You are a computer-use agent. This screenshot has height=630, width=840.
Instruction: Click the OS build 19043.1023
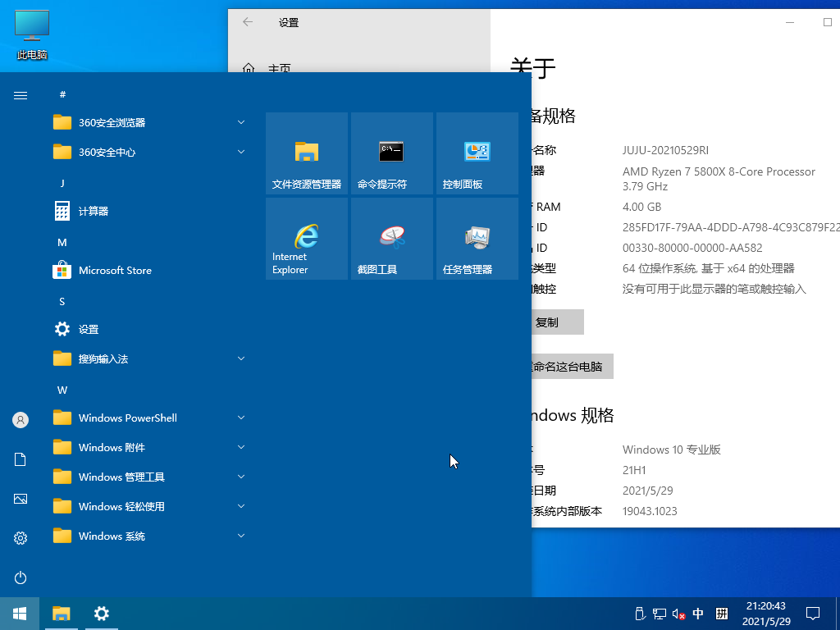pyautogui.click(x=650, y=511)
